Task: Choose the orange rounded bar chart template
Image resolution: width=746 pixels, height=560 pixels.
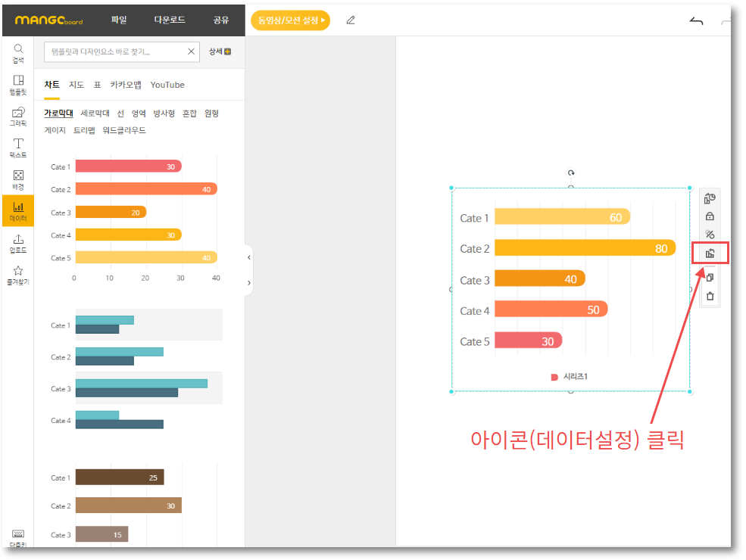Action: tap(136, 219)
